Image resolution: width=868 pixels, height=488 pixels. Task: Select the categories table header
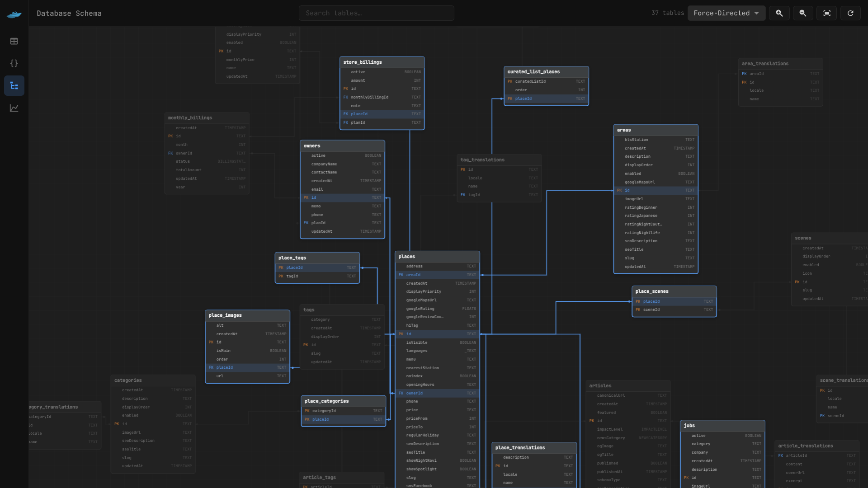[153, 380]
